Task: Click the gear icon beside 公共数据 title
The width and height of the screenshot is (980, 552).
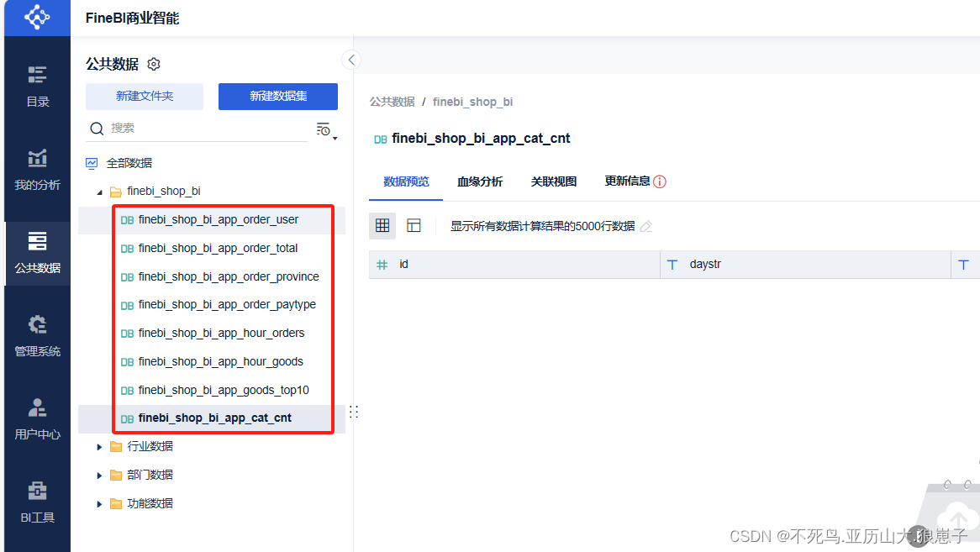Action: (154, 65)
